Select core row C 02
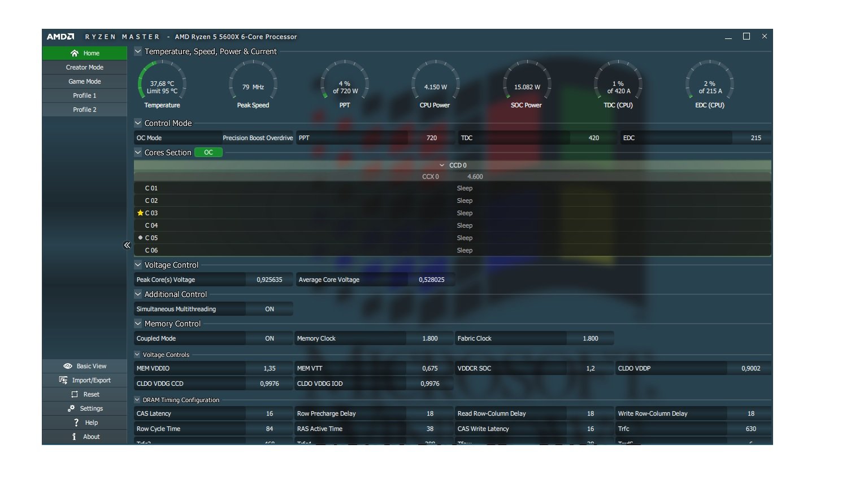The height and width of the screenshot is (488, 868). pyautogui.click(x=452, y=201)
